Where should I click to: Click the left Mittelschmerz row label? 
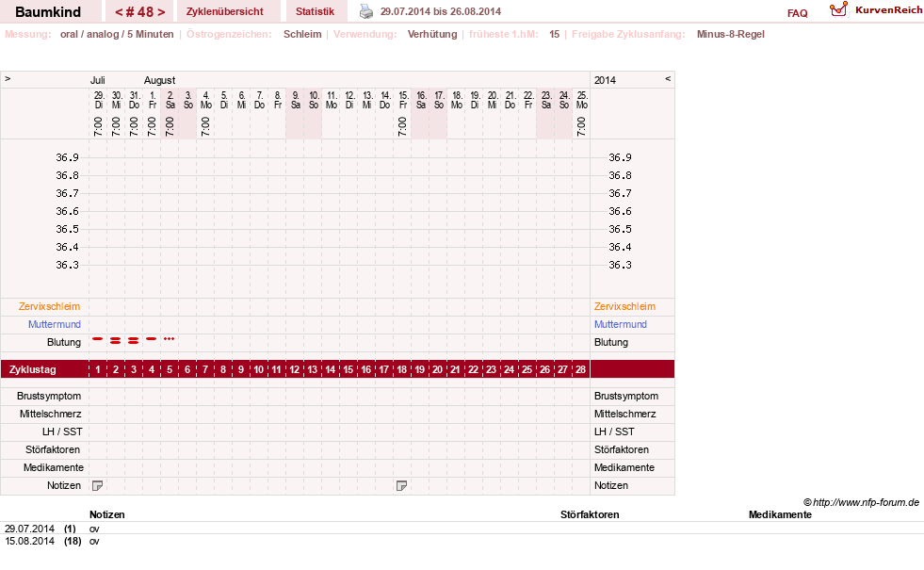tap(50, 414)
